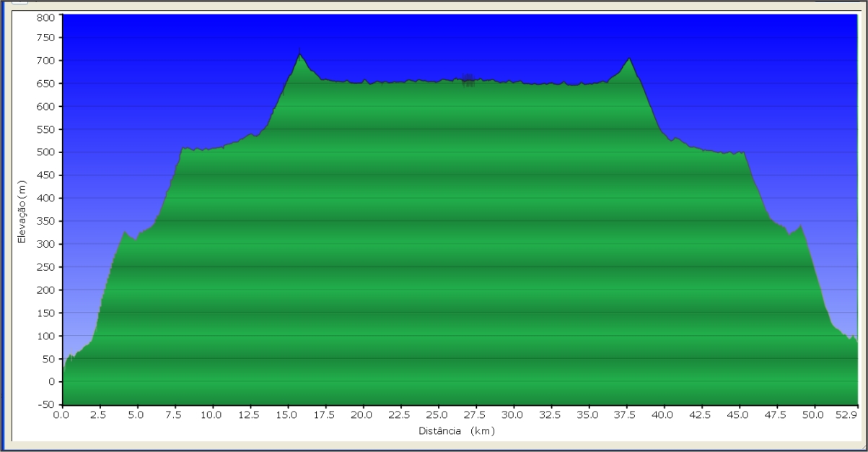Click the profile plateau end near 45 km

[742, 153]
